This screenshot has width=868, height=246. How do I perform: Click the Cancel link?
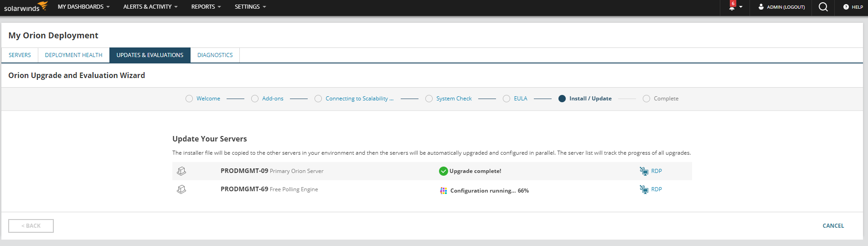tap(833, 226)
